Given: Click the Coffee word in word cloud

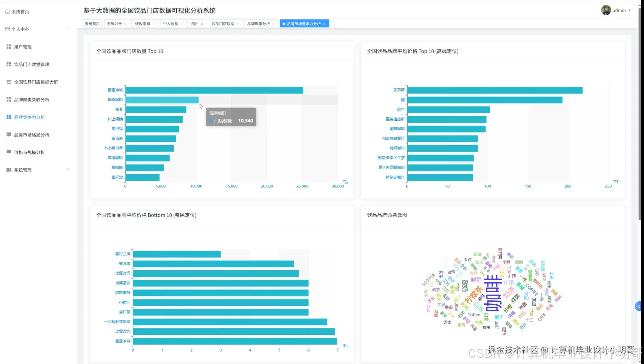Looking at the screenshot, I should click(474, 315).
